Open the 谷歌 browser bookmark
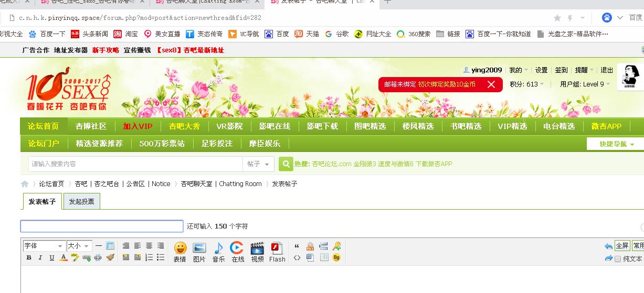Image resolution: width=644 pixels, height=293 pixels. (x=336, y=34)
